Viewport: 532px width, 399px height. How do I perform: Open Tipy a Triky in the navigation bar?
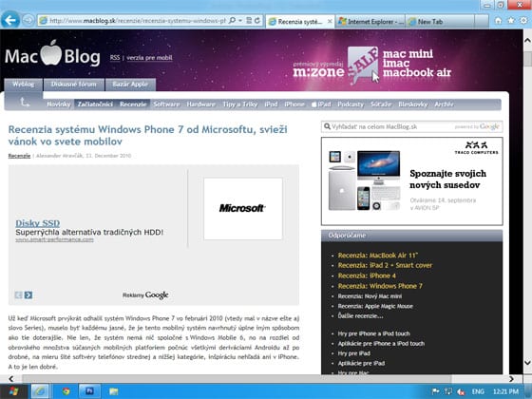(x=239, y=104)
